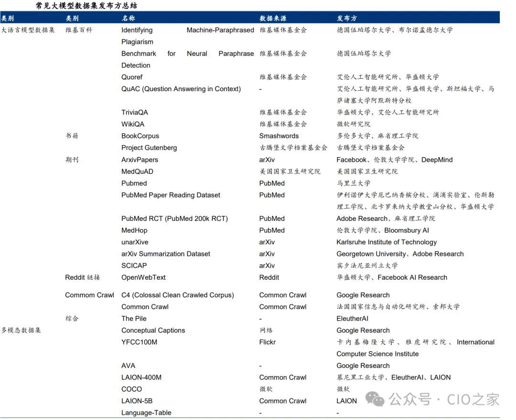Click "华盛顿大学、Facebook AI Research" publisher cell

coord(392,277)
